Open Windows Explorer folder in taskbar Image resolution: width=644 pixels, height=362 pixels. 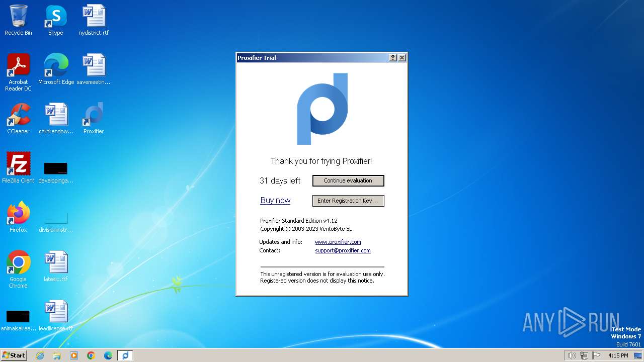[x=57, y=355]
